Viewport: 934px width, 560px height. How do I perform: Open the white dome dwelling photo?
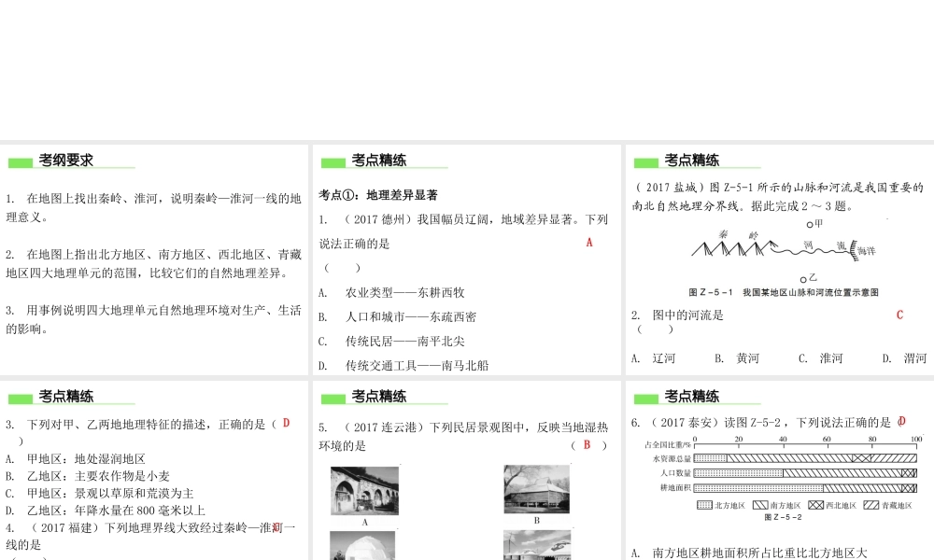(x=362, y=546)
